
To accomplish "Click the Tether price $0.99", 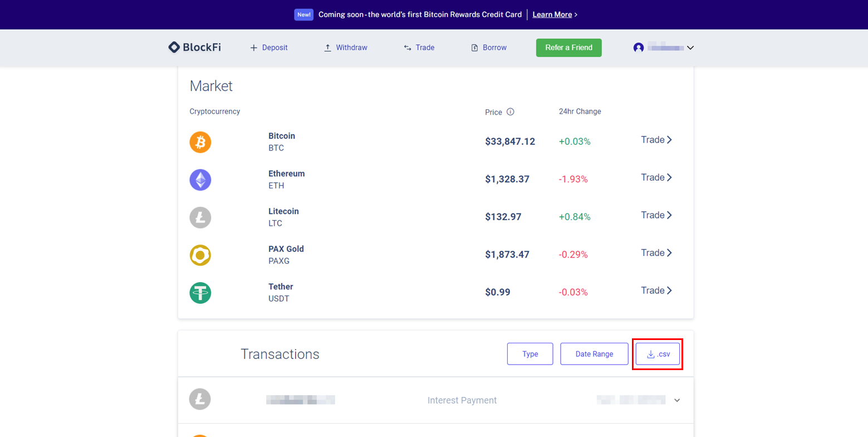I will pos(498,292).
